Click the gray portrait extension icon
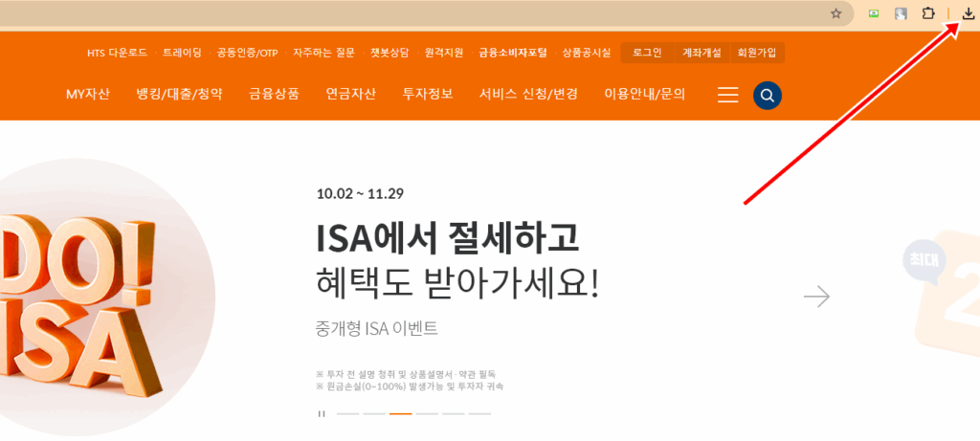This screenshot has height=441, width=980. pos(901,13)
